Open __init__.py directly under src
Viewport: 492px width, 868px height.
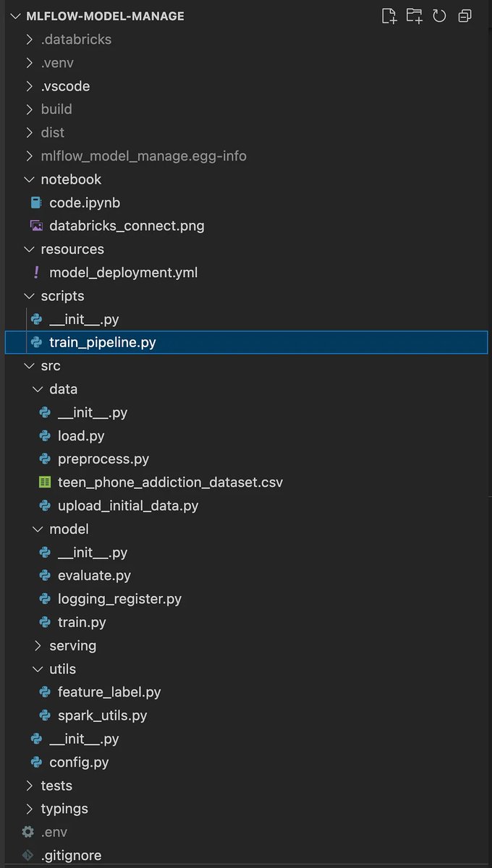pyautogui.click(x=84, y=739)
